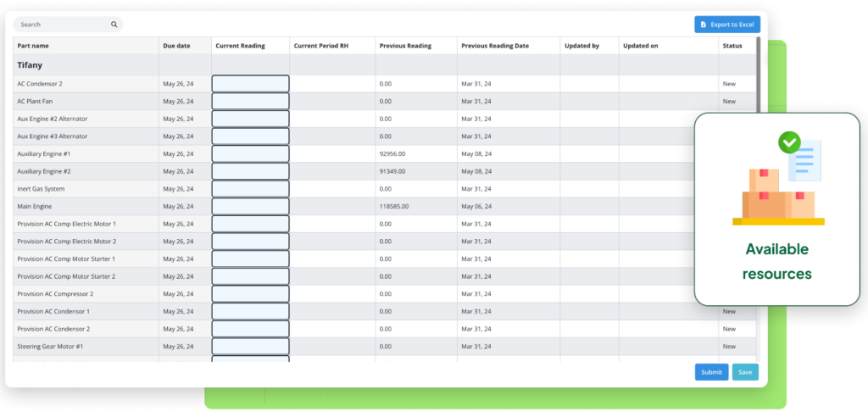Click previous reading value 92956.00
This screenshot has width=868, height=417.
pos(392,153)
